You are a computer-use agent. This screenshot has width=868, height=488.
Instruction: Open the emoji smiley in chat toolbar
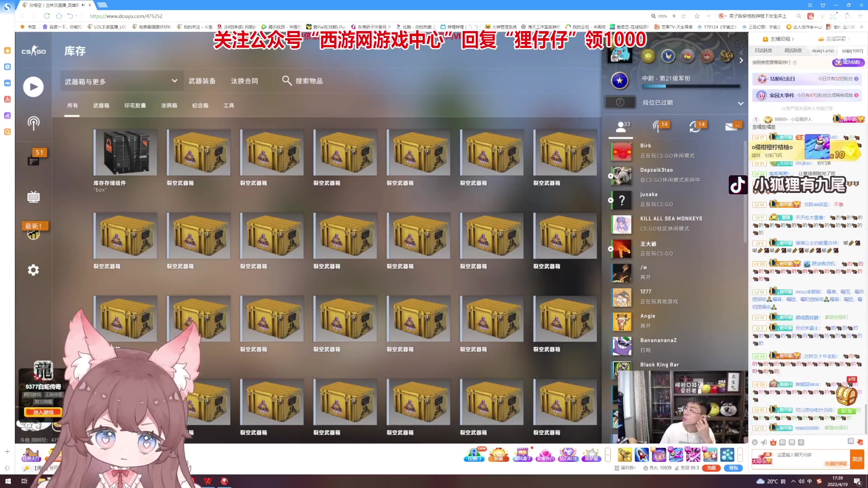(755, 442)
